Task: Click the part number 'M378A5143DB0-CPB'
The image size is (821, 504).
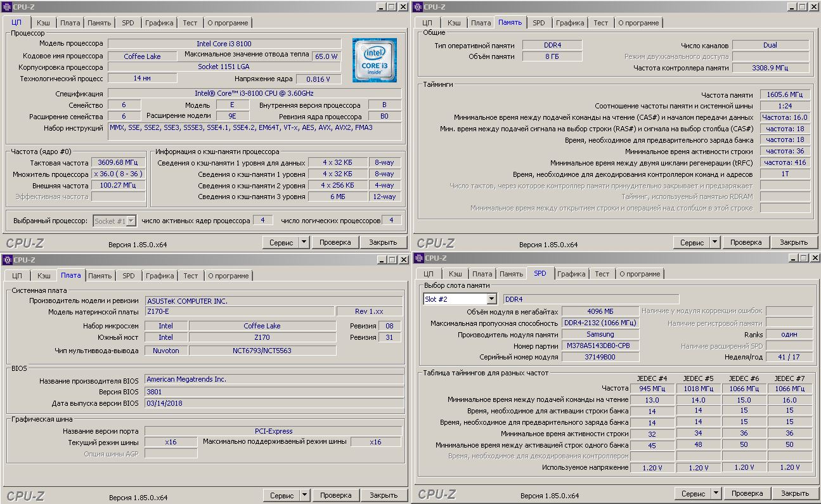Action: click(600, 346)
